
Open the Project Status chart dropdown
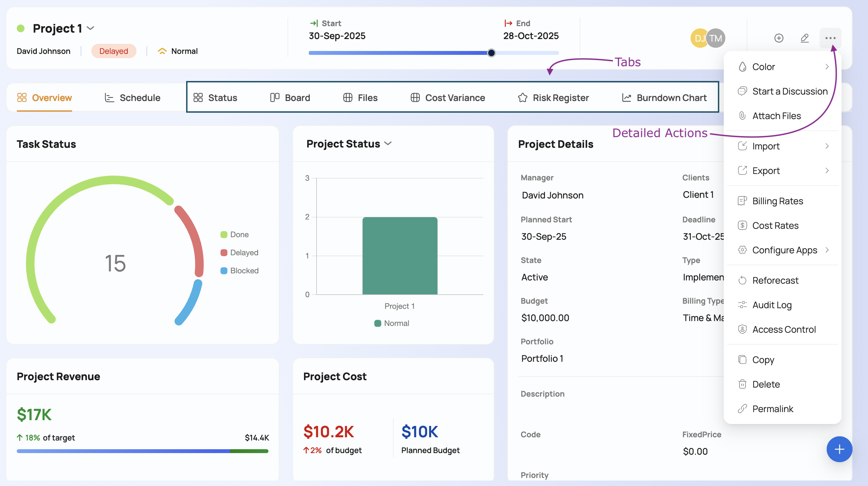click(x=388, y=144)
